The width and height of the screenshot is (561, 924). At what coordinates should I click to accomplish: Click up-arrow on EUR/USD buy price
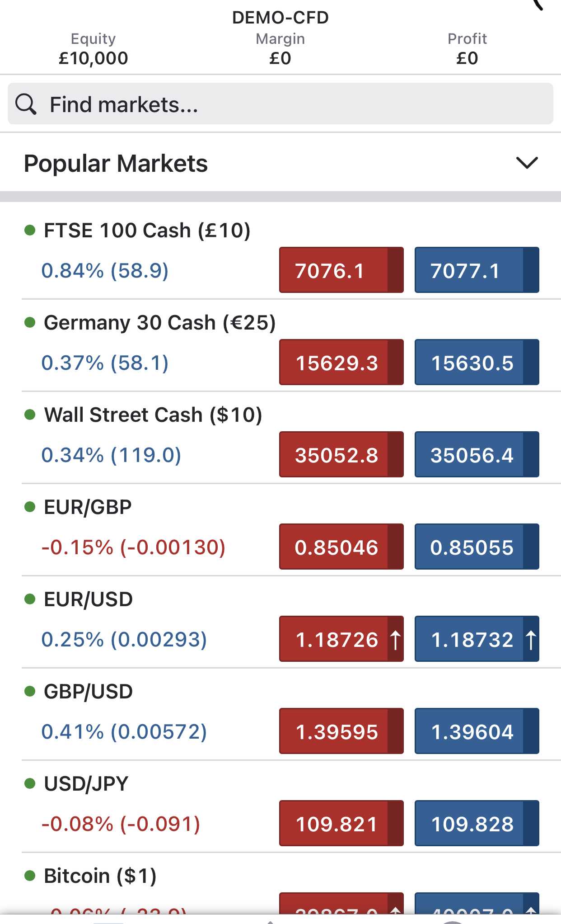pyautogui.click(x=531, y=640)
